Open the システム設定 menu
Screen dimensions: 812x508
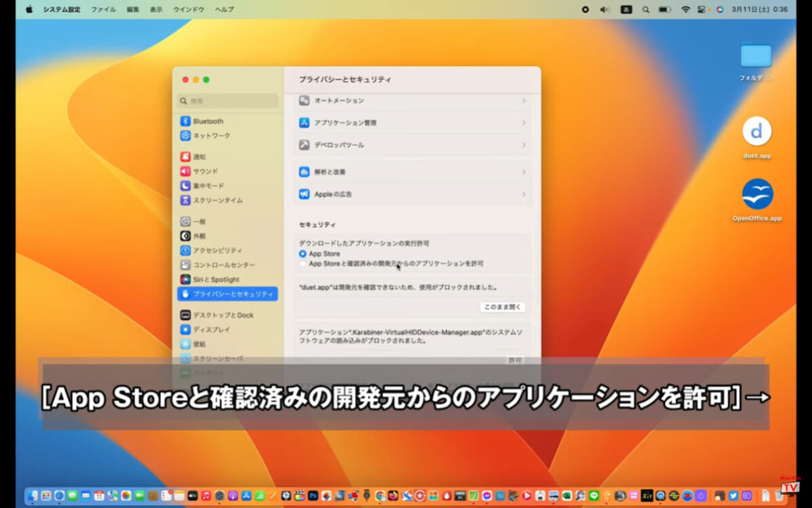coord(62,9)
